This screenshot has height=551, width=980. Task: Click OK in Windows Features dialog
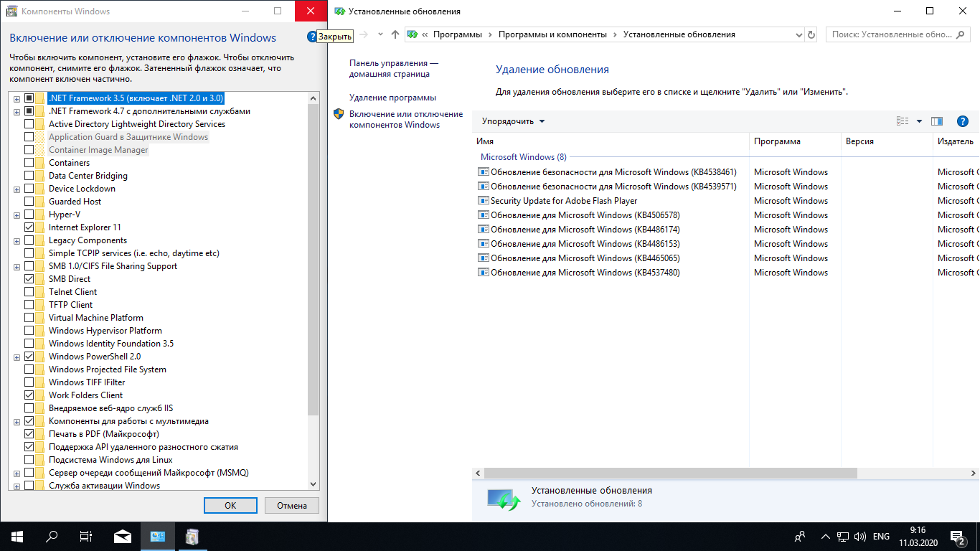tap(230, 505)
